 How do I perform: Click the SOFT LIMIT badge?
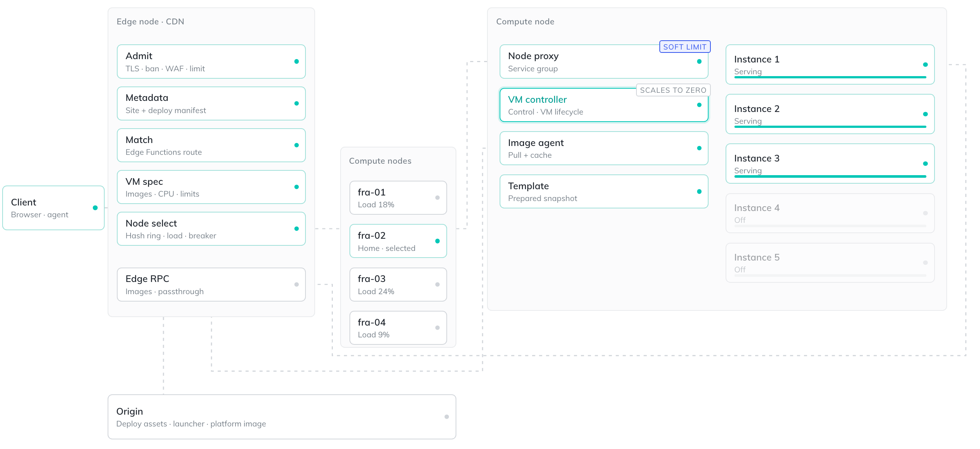point(685,47)
